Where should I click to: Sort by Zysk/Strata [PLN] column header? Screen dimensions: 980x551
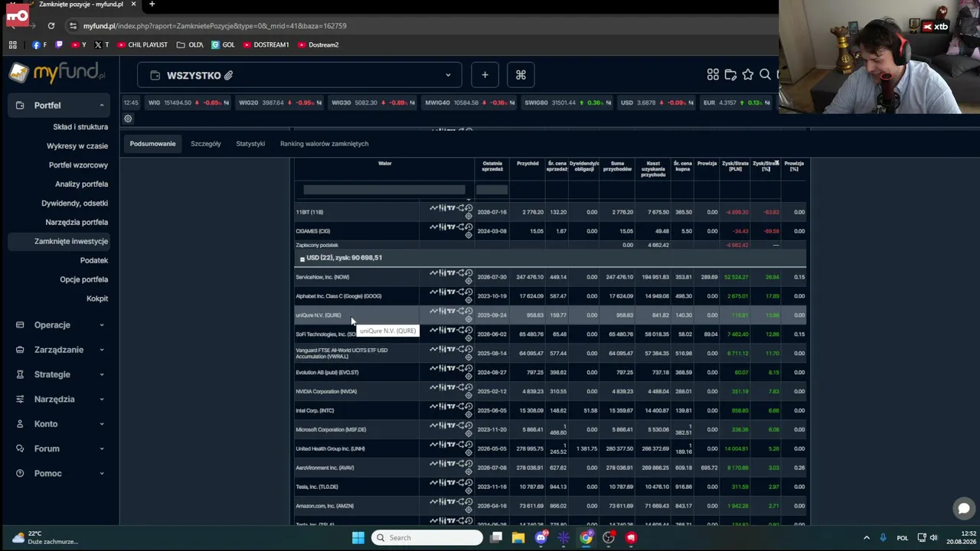[x=735, y=166]
